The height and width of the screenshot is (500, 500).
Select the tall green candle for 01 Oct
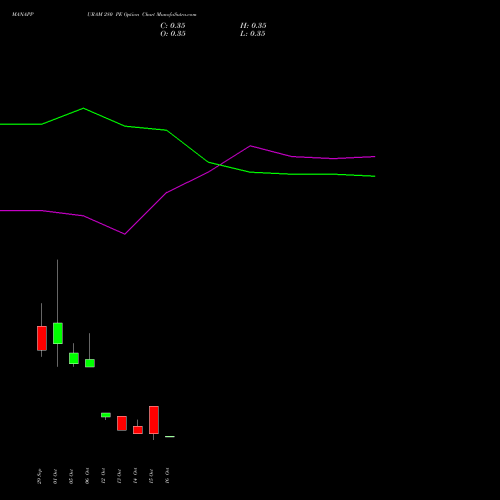point(58,333)
